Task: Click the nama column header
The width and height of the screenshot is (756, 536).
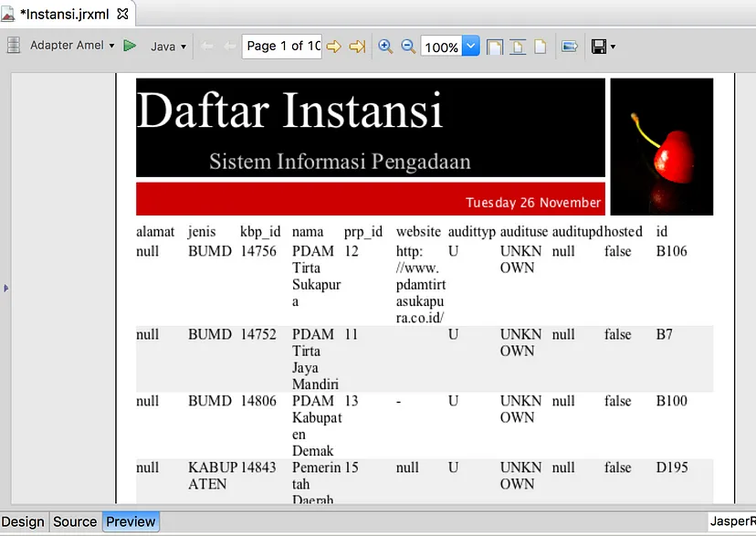Action: click(308, 232)
